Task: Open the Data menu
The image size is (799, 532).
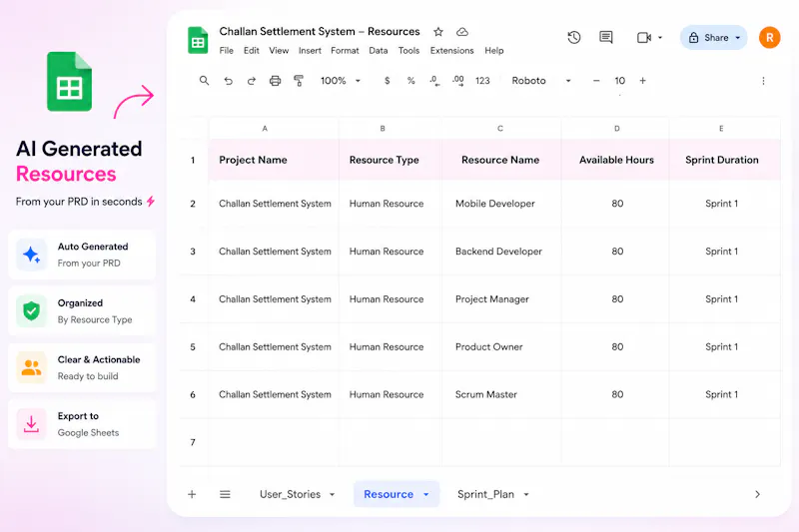Action: [x=379, y=50]
